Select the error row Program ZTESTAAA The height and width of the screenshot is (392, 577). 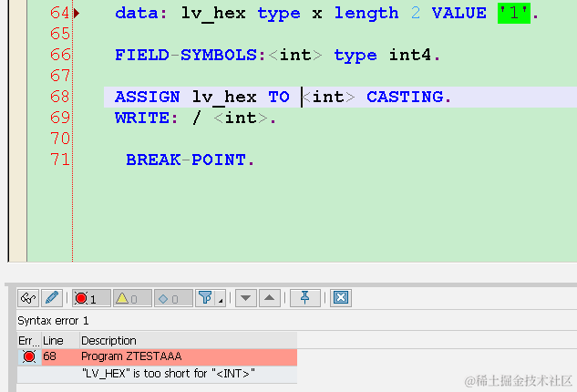(157, 356)
